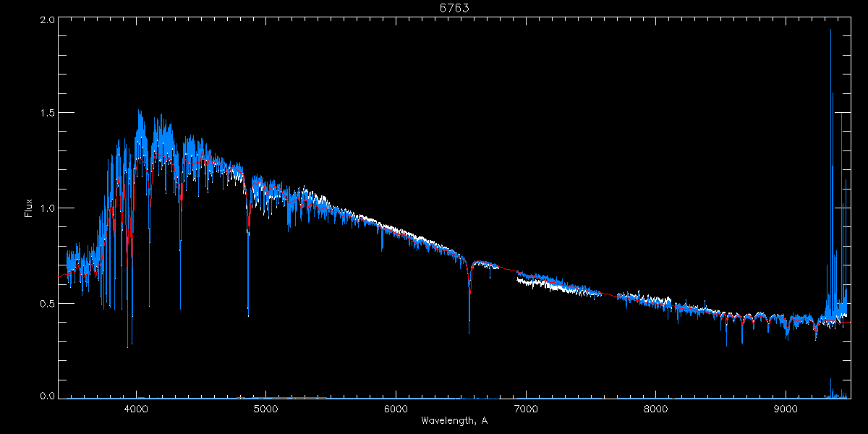The image size is (868, 434).
Task: Click the tall blue spike peak past 9000
Action: click(830, 30)
